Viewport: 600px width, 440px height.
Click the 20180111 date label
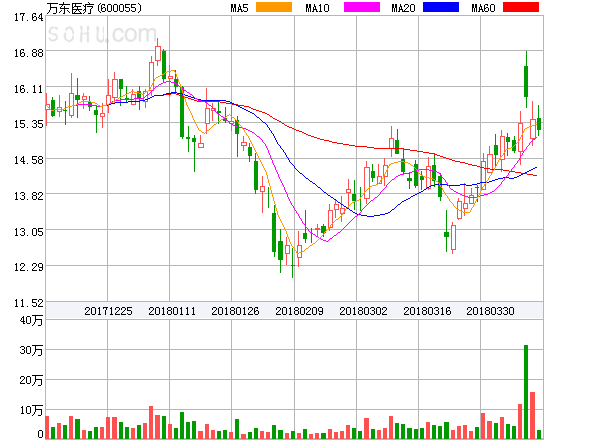click(172, 311)
